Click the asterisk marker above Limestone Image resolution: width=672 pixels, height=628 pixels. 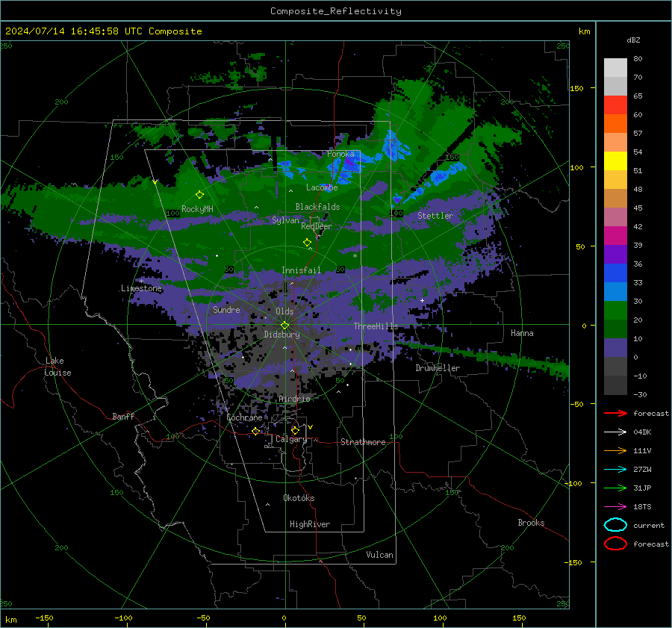(141, 282)
